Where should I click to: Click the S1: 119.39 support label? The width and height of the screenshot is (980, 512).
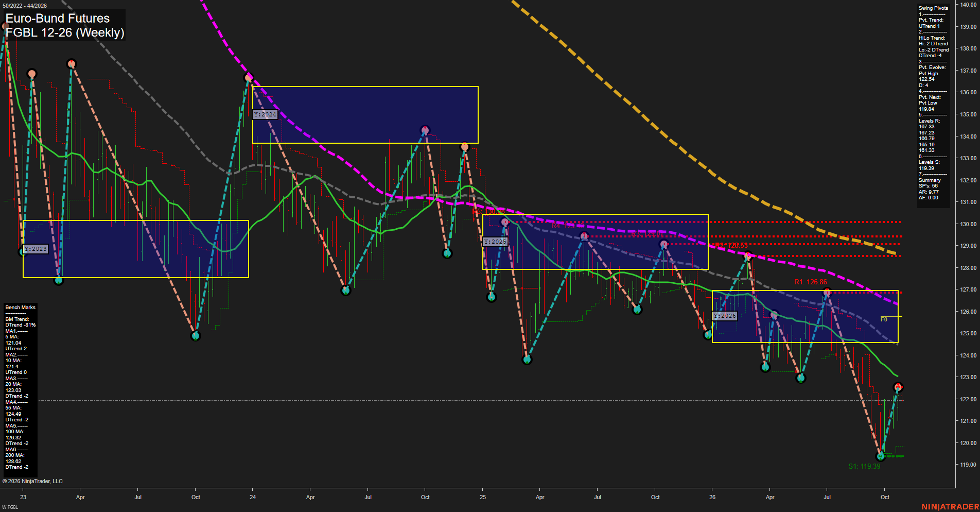click(864, 466)
